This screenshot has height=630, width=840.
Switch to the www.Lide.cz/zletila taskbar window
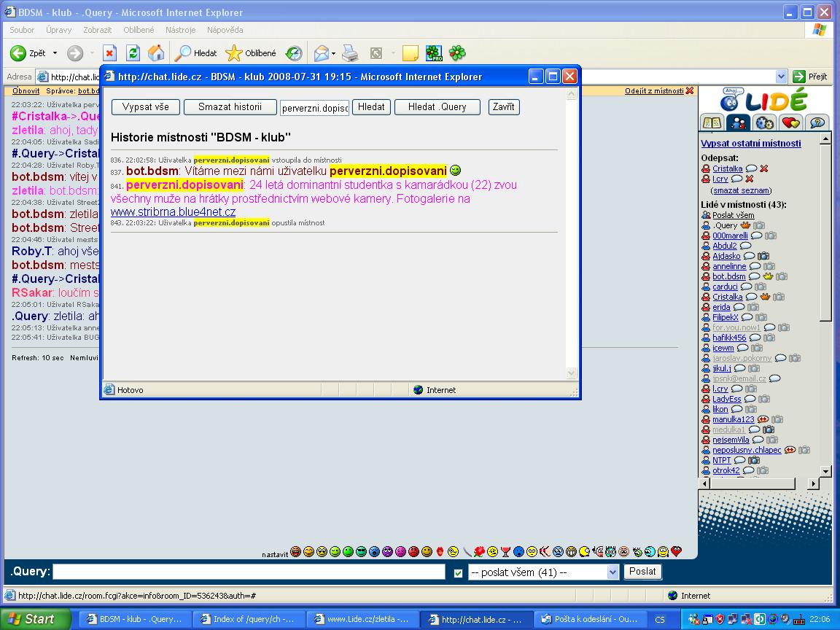click(x=362, y=619)
